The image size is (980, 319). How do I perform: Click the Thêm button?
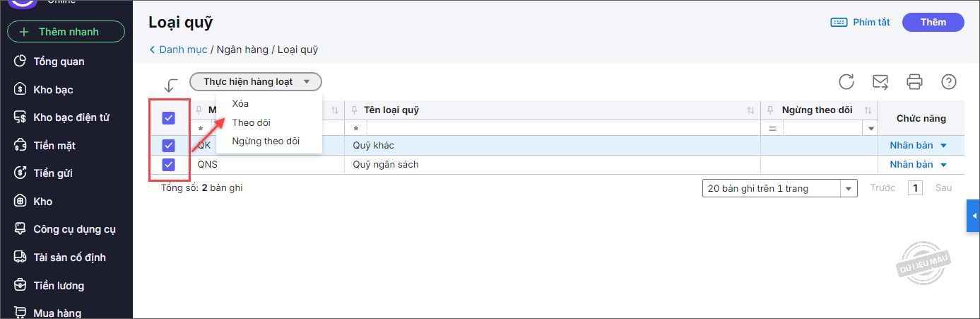click(933, 23)
